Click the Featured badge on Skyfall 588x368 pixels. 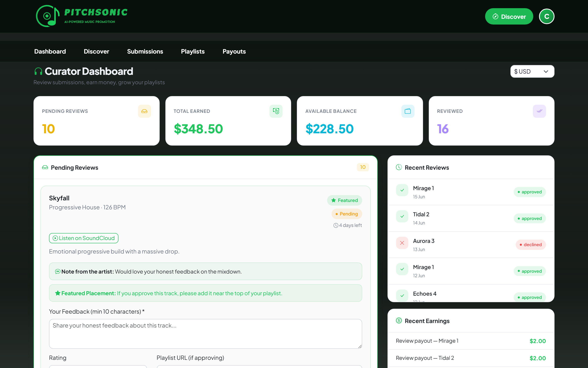pyautogui.click(x=345, y=200)
